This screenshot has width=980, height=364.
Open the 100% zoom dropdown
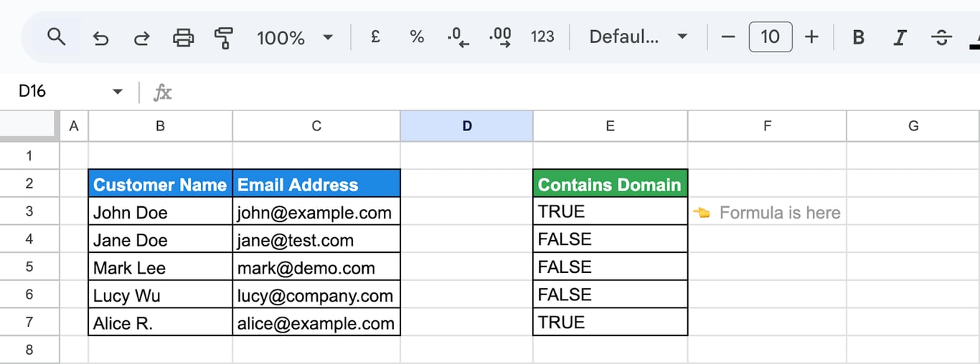coord(296,37)
